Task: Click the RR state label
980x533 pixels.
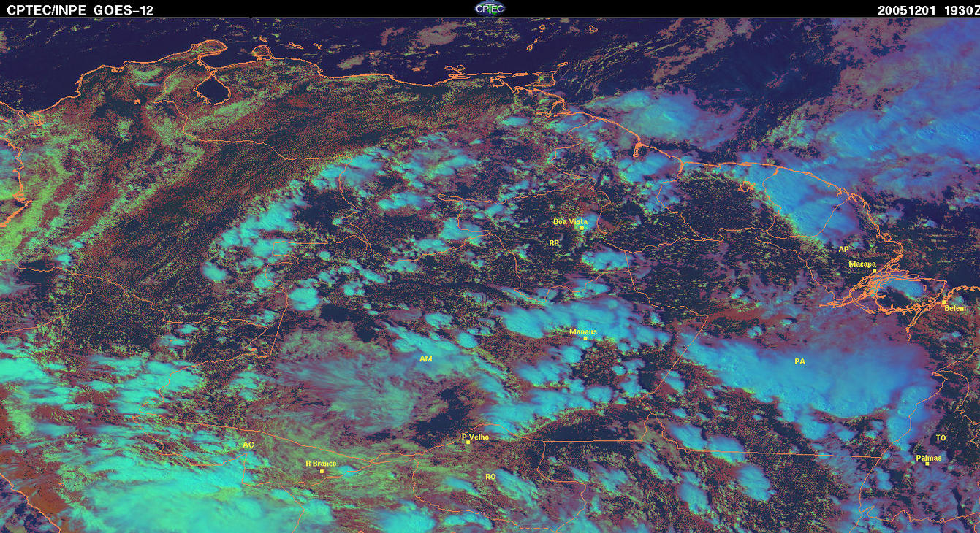Action: [x=554, y=242]
